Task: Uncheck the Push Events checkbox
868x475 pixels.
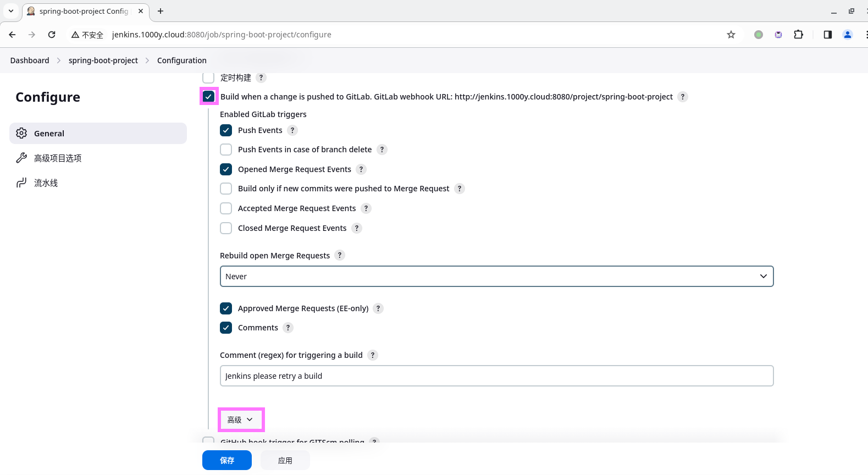Action: (226, 130)
